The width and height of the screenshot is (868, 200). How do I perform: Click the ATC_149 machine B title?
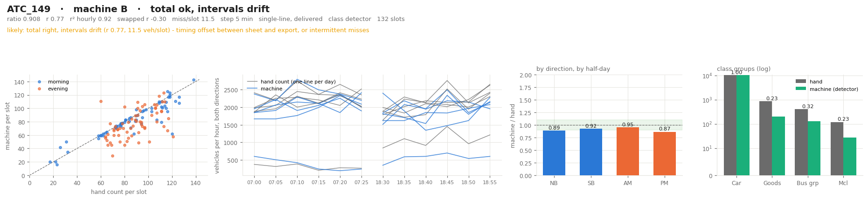(x=138, y=9)
